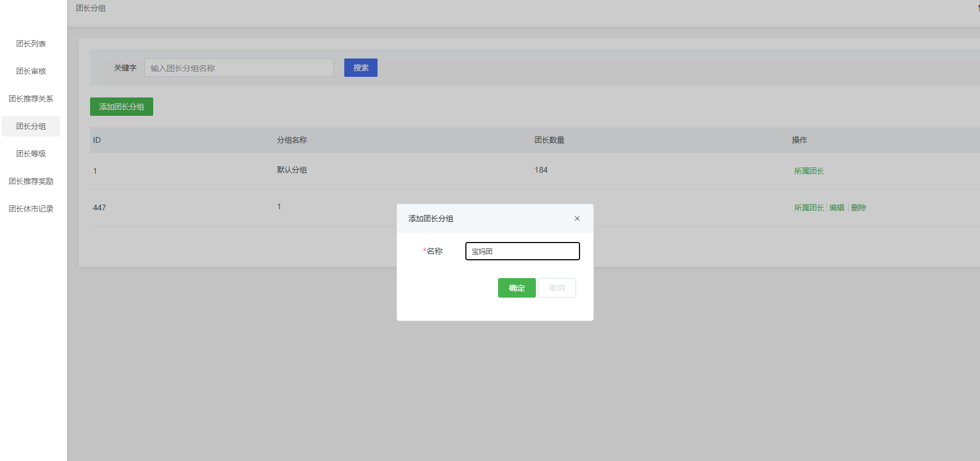
Task: Go to the 团长审核 sidebar page
Action: [31, 71]
